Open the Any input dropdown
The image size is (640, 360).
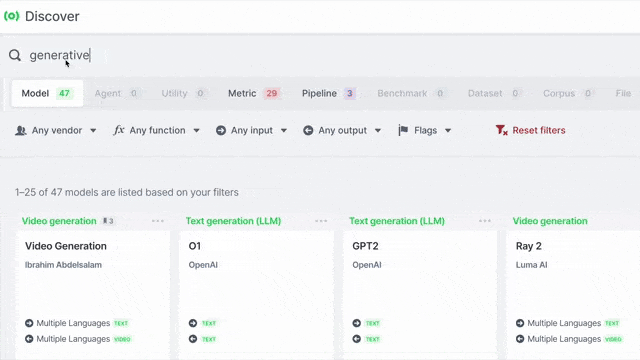(x=251, y=131)
